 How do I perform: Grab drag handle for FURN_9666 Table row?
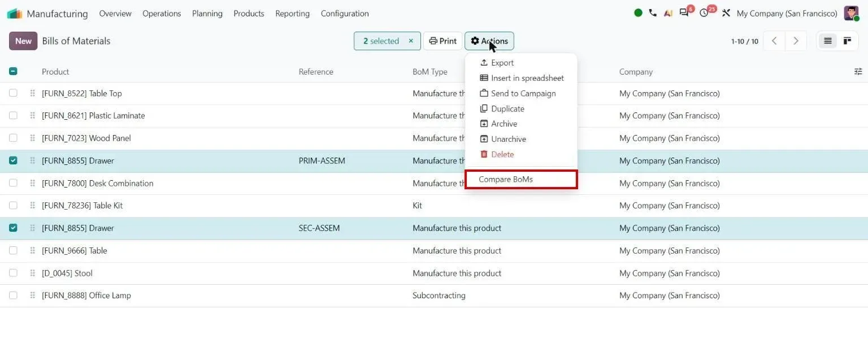click(32, 251)
